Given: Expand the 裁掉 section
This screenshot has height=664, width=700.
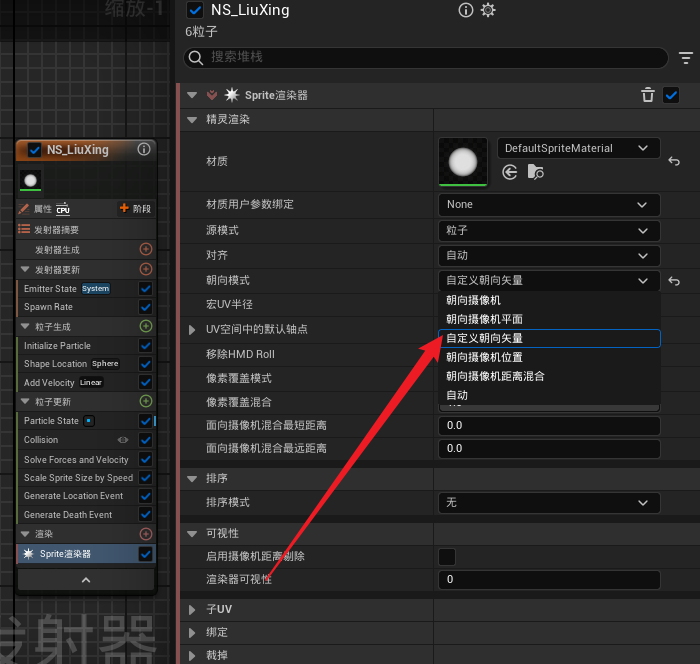Looking at the screenshot, I should point(192,656).
